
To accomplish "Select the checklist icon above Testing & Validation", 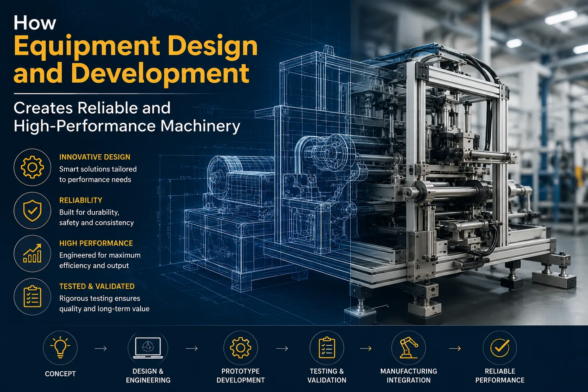I will click(x=327, y=348).
